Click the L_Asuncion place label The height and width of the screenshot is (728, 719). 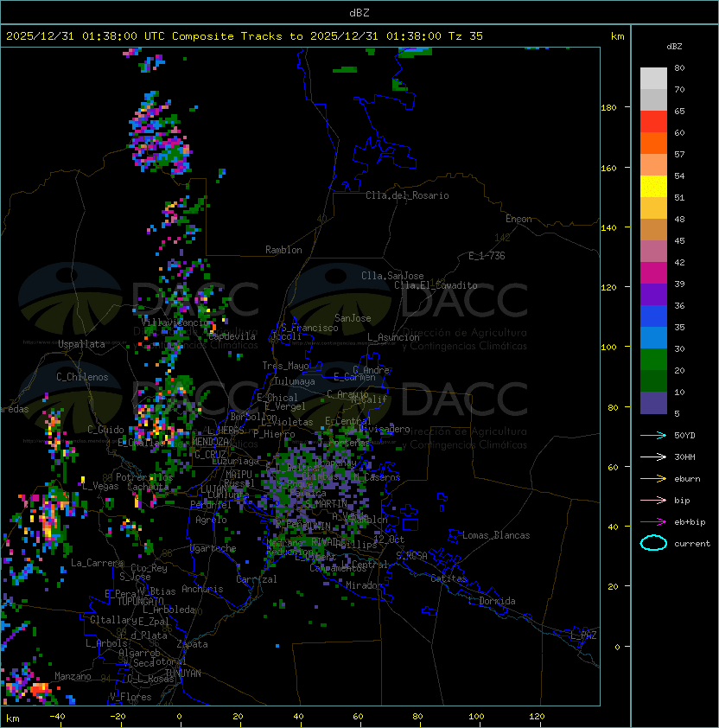point(393,337)
